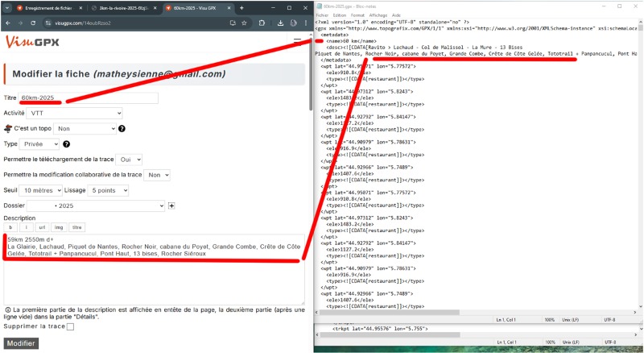Open the Dossier dropdown showing 2025
The width and height of the screenshot is (644, 353).
95,206
